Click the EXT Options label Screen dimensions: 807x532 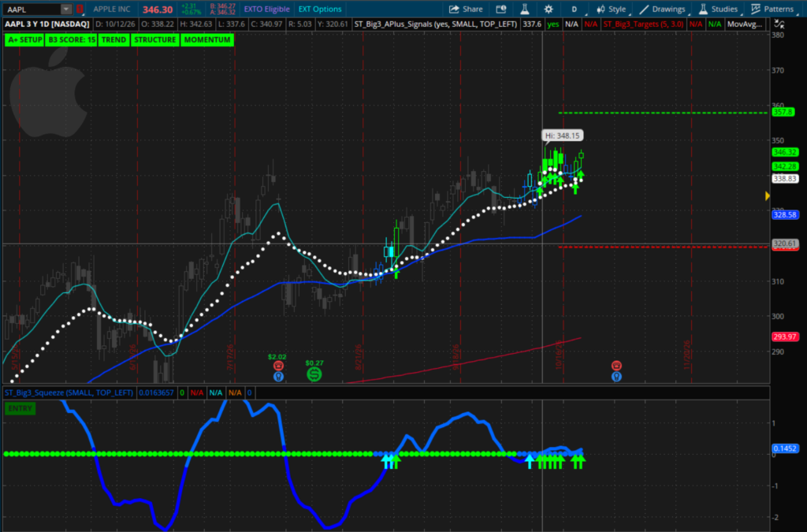[x=320, y=9]
